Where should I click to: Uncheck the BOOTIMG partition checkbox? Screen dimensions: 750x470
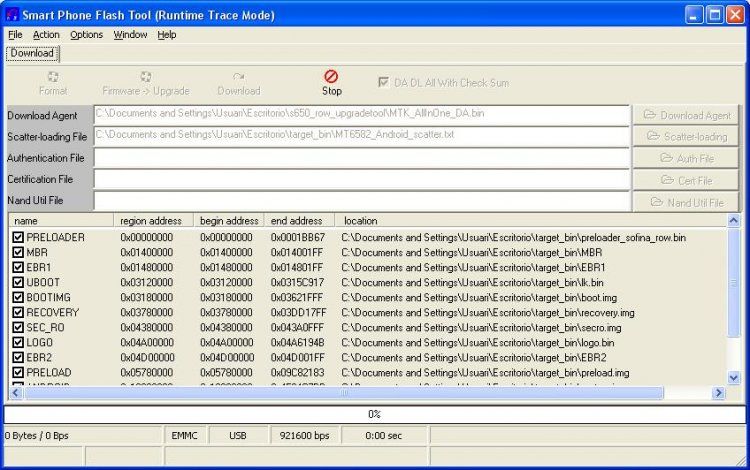(18, 297)
